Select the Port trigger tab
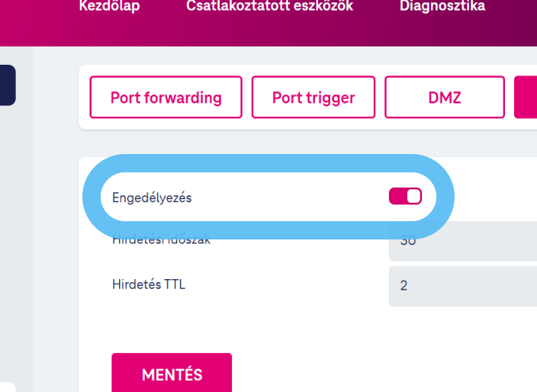The width and height of the screenshot is (537, 392). point(314,98)
